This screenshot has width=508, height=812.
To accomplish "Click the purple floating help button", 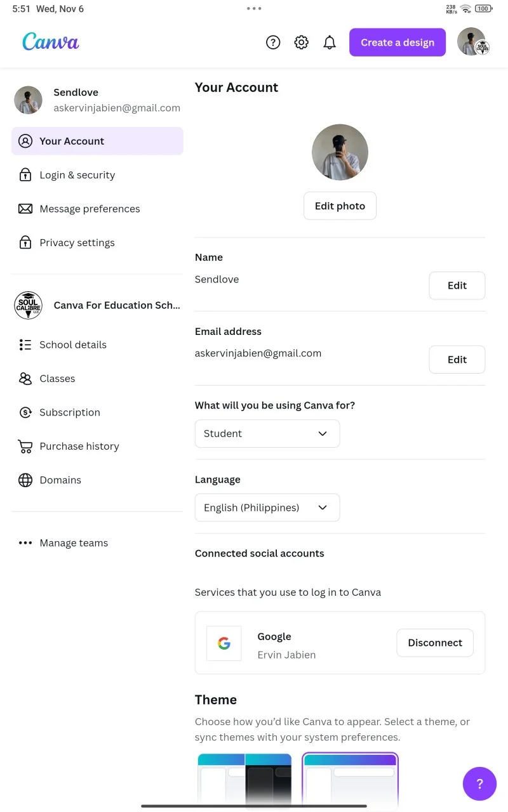I will 479,783.
